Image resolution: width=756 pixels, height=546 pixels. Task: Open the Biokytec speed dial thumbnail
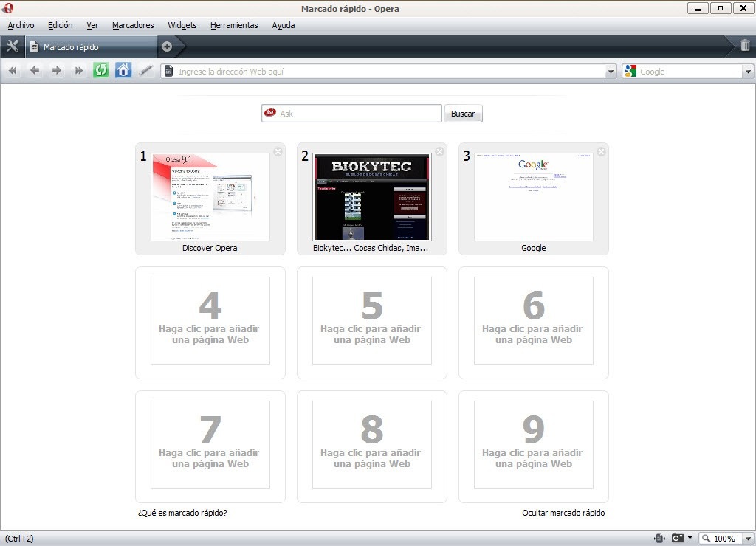(372, 196)
